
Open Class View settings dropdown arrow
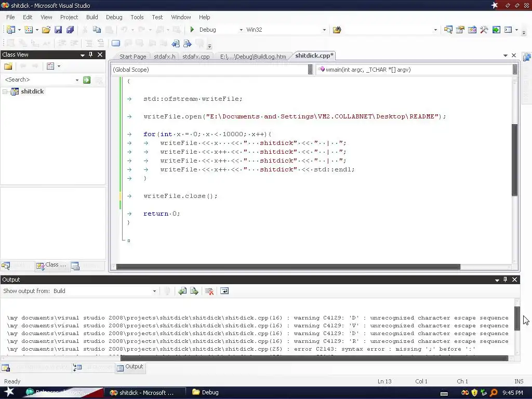click(59, 66)
